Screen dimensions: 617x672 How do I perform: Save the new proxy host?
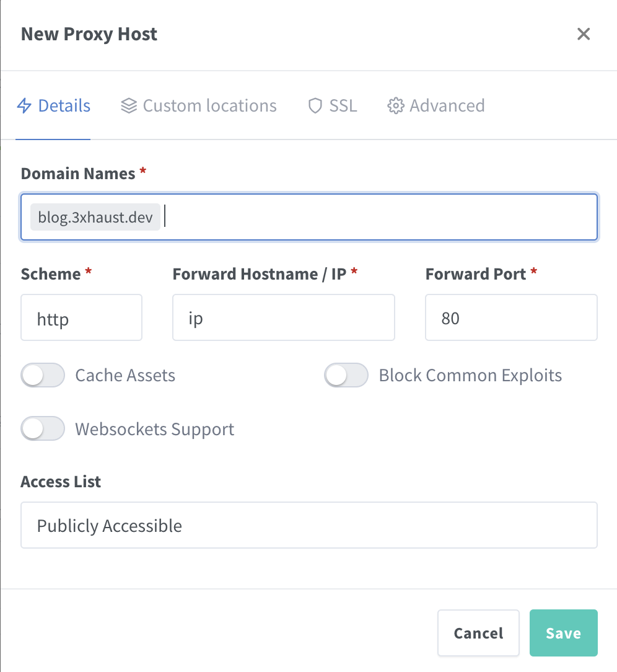coord(563,633)
